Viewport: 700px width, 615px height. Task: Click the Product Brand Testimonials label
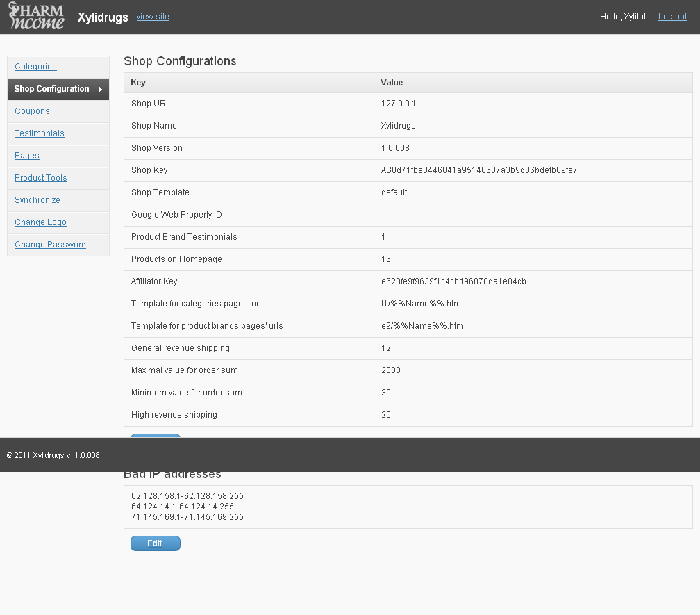click(x=184, y=237)
